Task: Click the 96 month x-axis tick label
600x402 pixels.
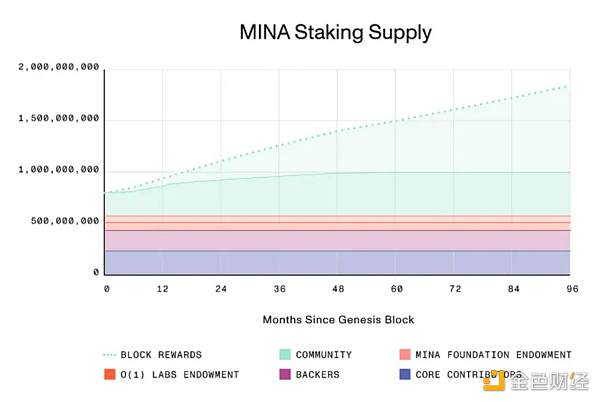Action: point(571,289)
